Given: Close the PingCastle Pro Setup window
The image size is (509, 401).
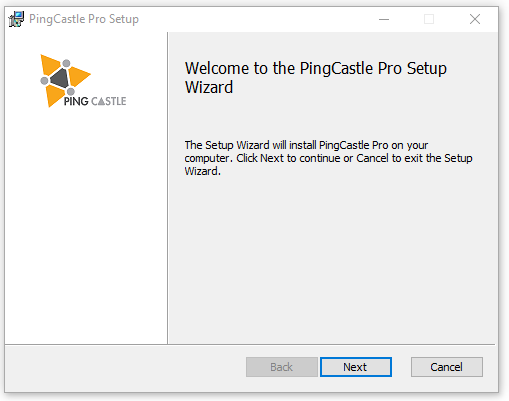Looking at the screenshot, I should pos(475,19).
